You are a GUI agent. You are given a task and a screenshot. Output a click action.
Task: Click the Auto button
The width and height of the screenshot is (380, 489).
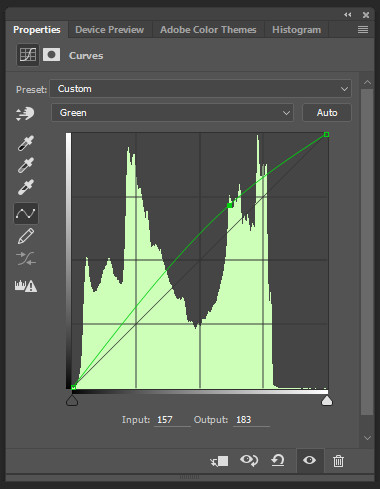(x=327, y=113)
